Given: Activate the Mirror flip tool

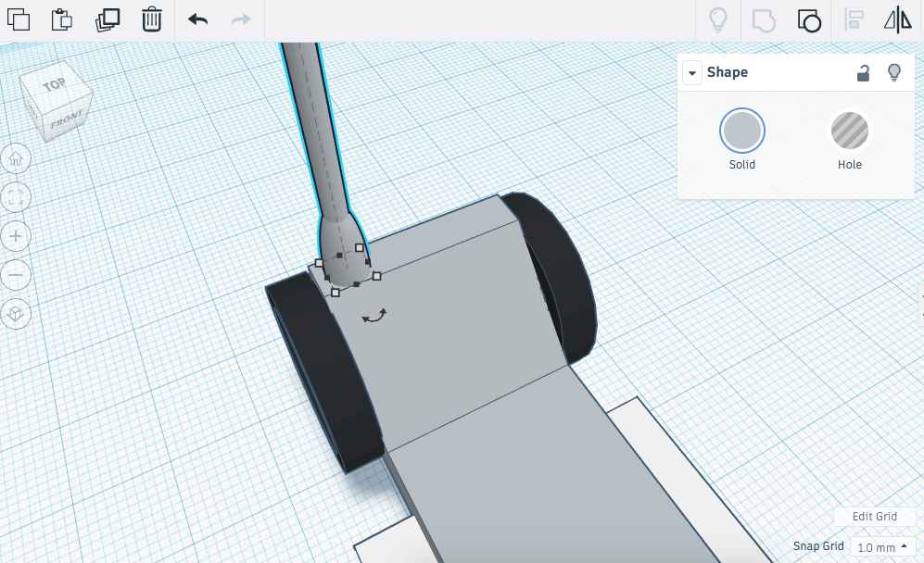Looking at the screenshot, I should [x=898, y=20].
